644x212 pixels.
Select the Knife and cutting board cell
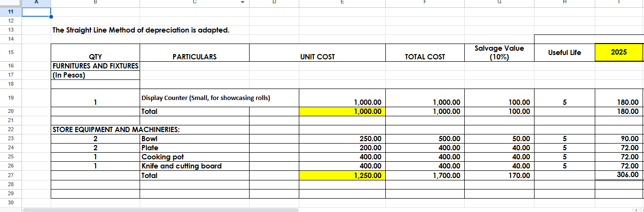tap(195, 166)
